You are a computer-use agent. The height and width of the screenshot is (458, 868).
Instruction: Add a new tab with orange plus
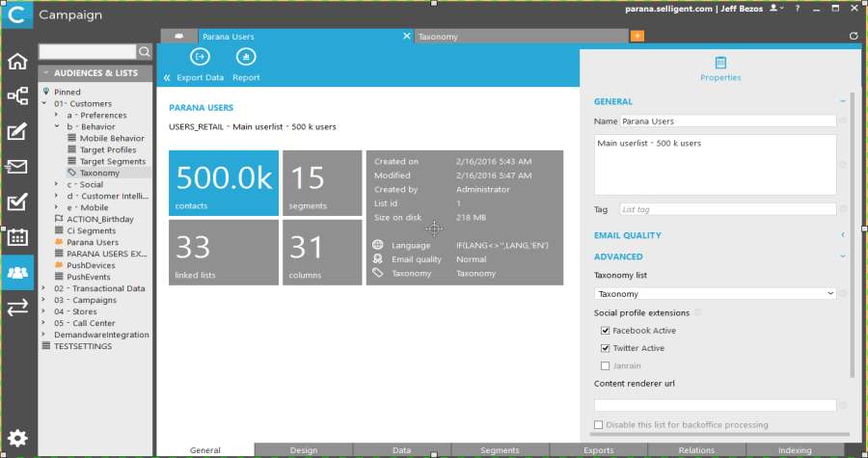tap(637, 37)
